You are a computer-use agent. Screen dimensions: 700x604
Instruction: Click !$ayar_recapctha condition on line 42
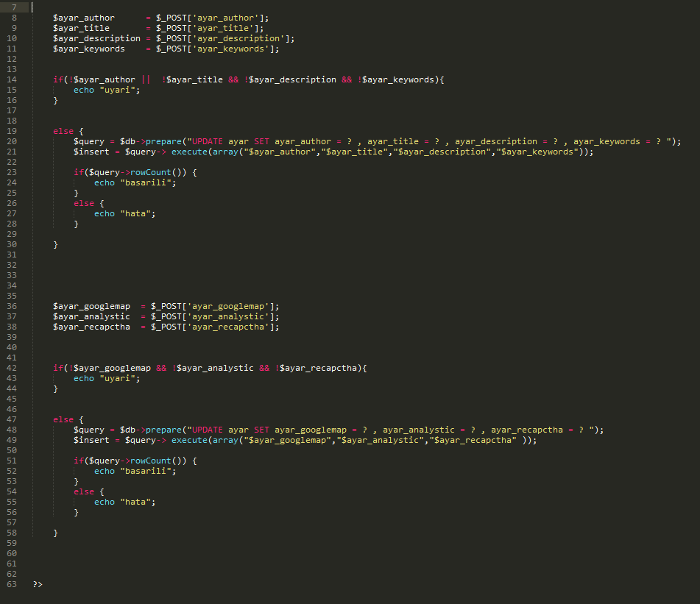click(317, 368)
